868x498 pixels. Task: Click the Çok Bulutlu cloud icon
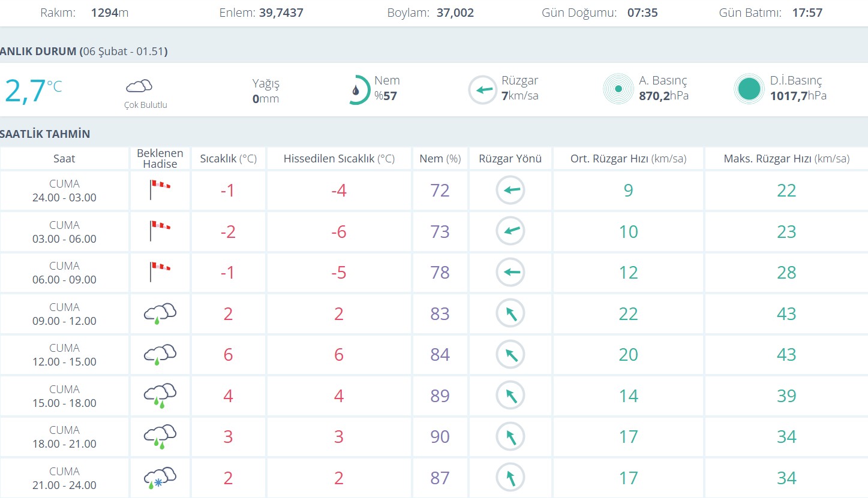coord(139,86)
